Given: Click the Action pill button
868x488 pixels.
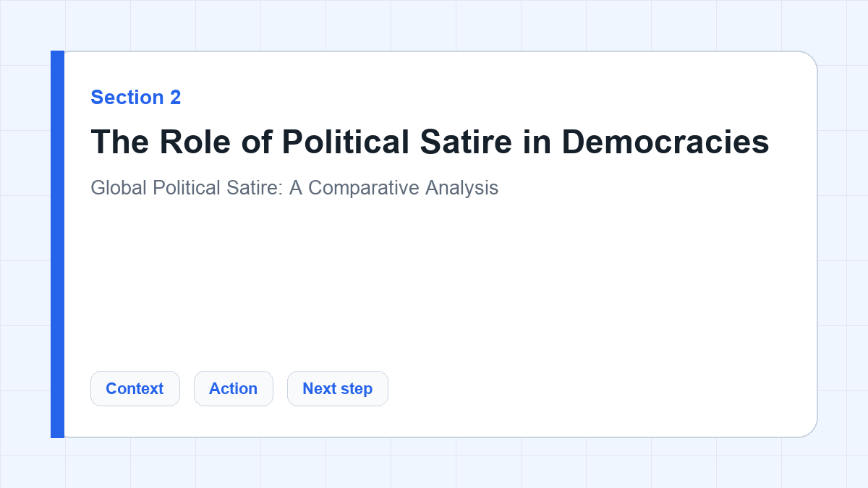Looking at the screenshot, I should 234,388.
